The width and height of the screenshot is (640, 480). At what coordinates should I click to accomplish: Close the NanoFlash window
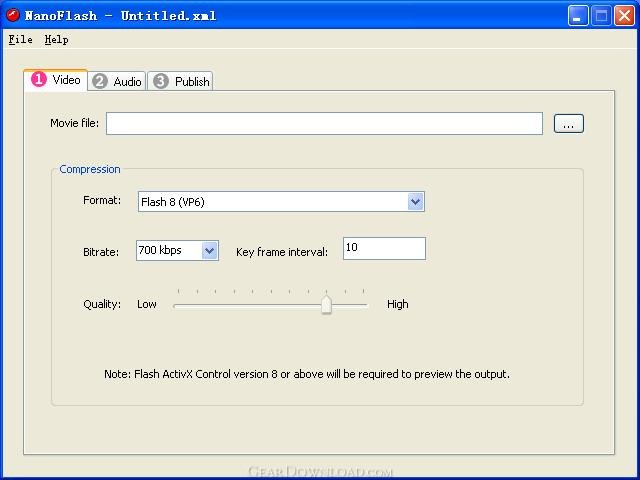coord(624,15)
